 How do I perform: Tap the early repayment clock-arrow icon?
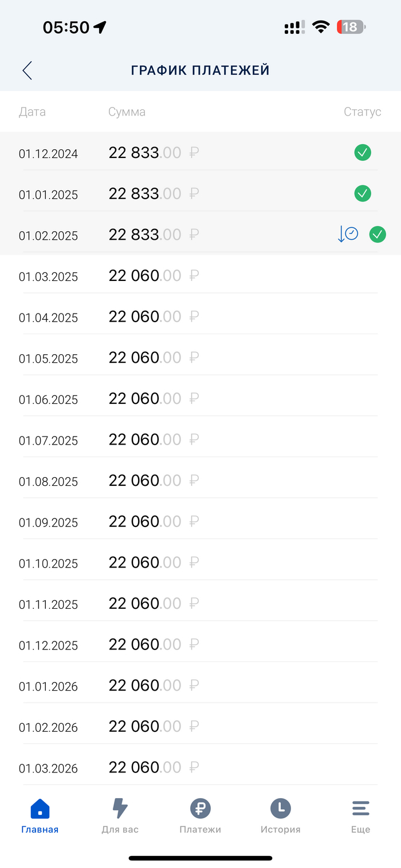pos(348,234)
